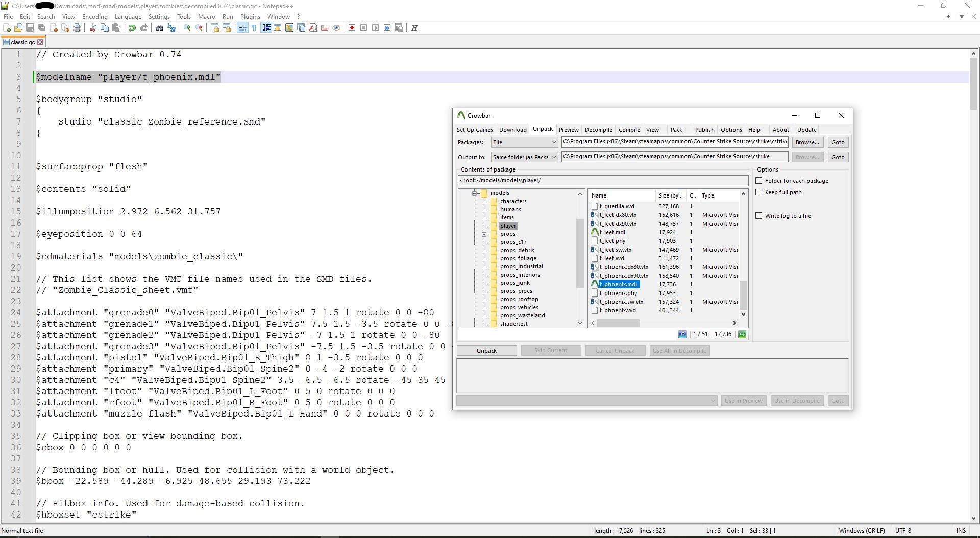The height and width of the screenshot is (538, 980).
Task: Click the Zoom Out magnifier icon
Action: coord(199,28)
